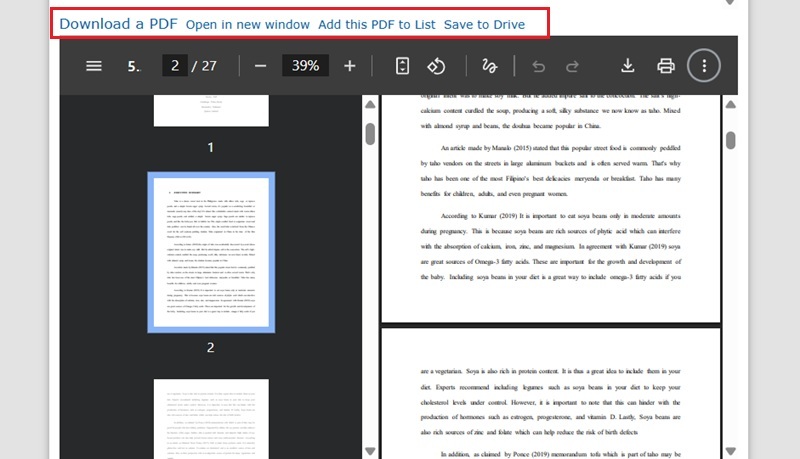Click the fit to page icon

click(x=403, y=66)
